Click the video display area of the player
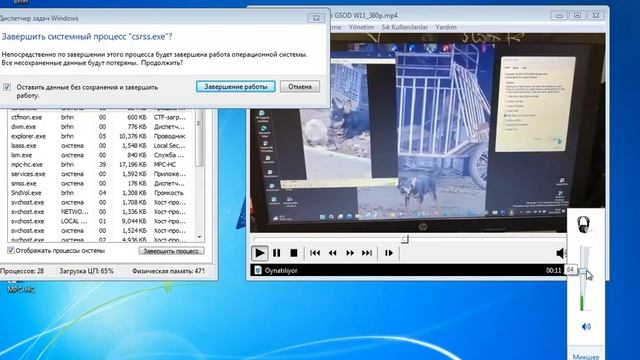 point(427,133)
